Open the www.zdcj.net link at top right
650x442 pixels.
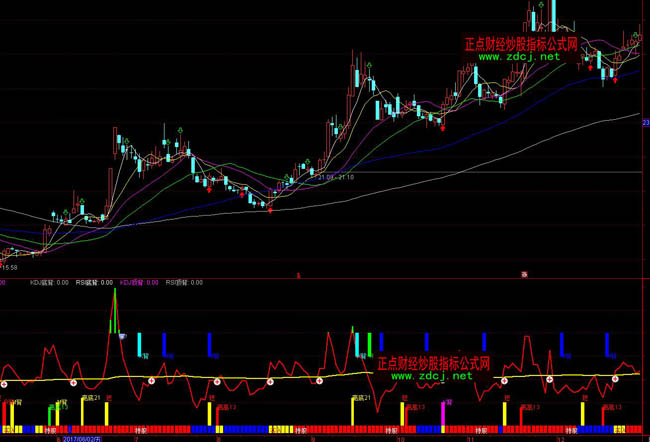tap(519, 57)
